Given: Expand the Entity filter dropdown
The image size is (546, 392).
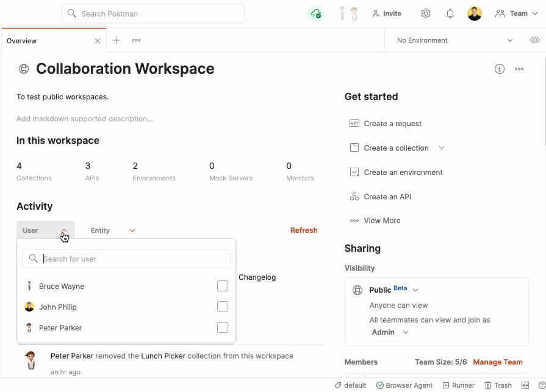Looking at the screenshot, I should point(113,230).
